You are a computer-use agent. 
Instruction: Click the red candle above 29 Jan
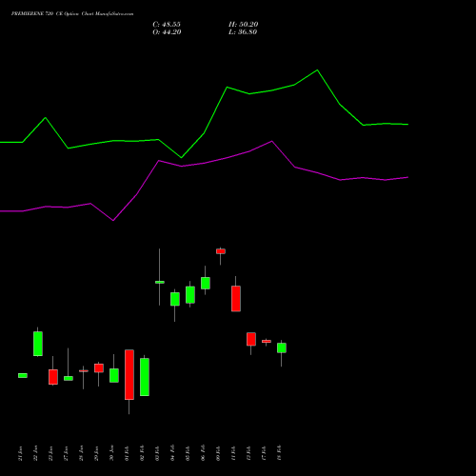[x=99, y=368]
